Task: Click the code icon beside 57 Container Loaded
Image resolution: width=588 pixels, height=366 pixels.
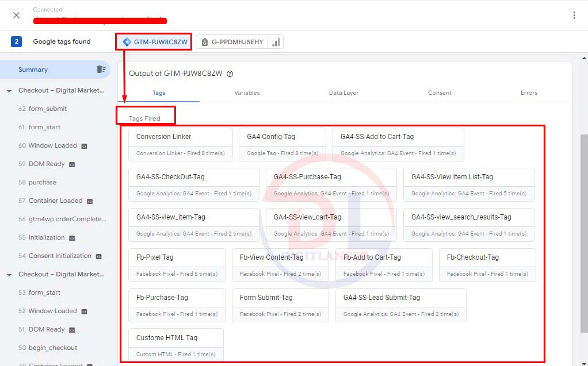Action: pos(90,201)
